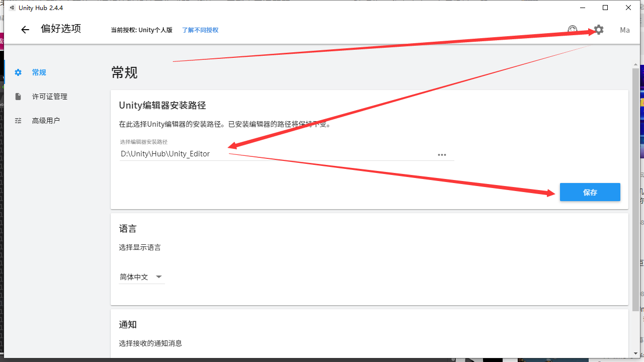Open settings via the gear icon top right
644x362 pixels.
click(598, 30)
